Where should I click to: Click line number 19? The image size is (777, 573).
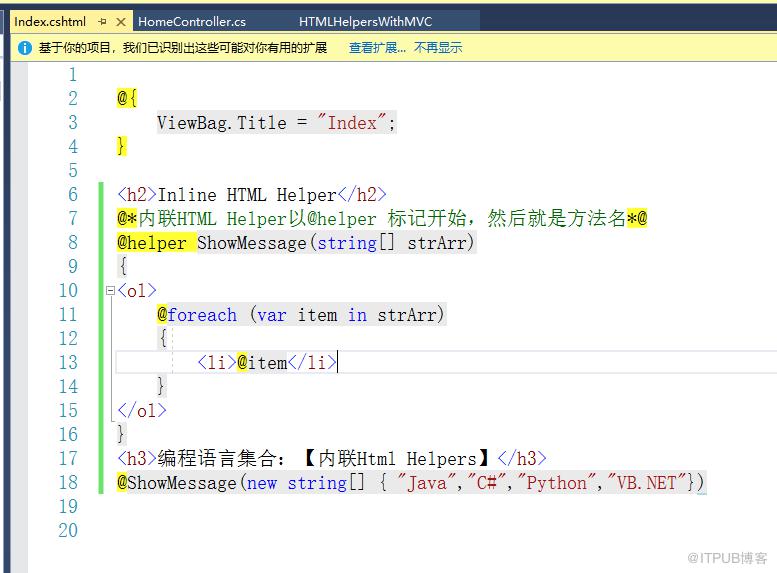point(68,507)
